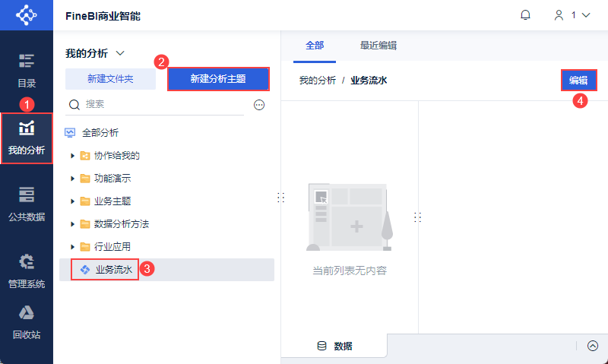
Task: Click the notification bell icon
Action: click(x=525, y=15)
